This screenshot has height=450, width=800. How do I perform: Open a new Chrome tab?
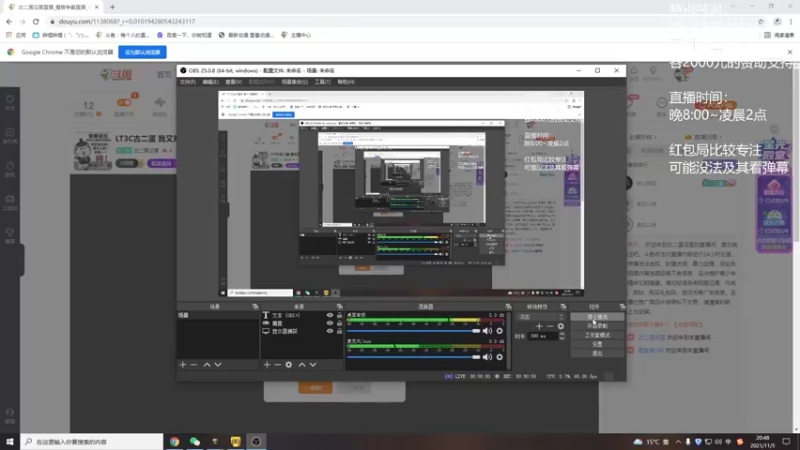112,7
